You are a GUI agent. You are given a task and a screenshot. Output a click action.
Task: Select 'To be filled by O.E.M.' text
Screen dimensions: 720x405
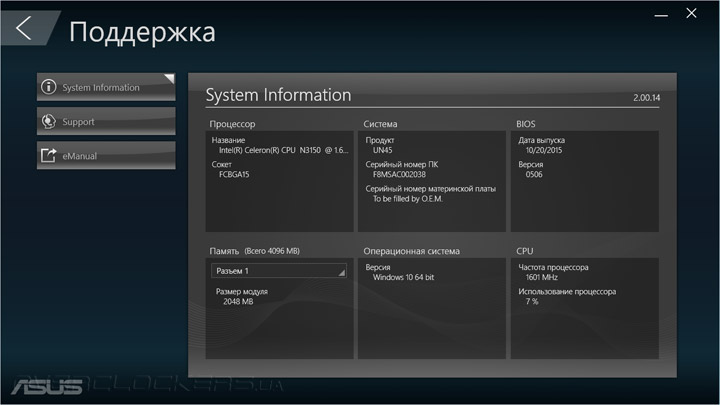(x=408, y=199)
